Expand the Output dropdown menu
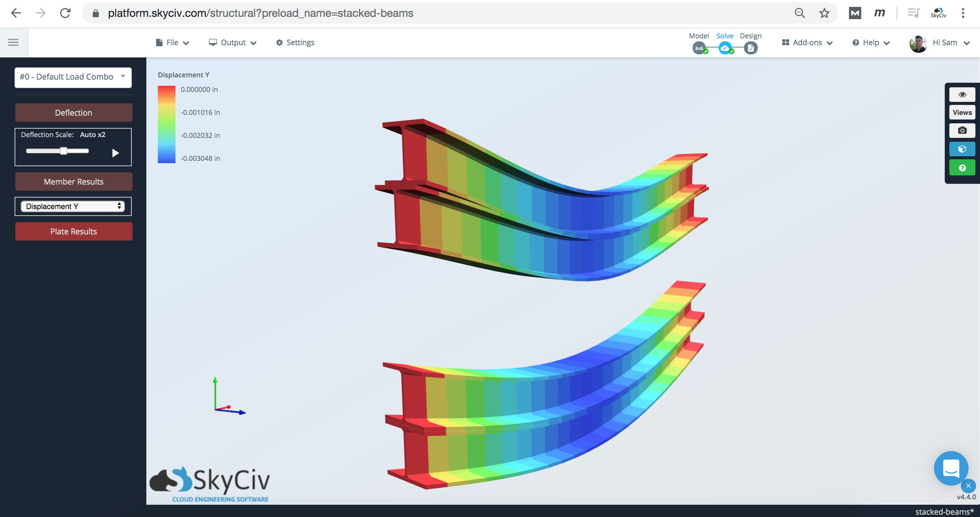 (232, 42)
